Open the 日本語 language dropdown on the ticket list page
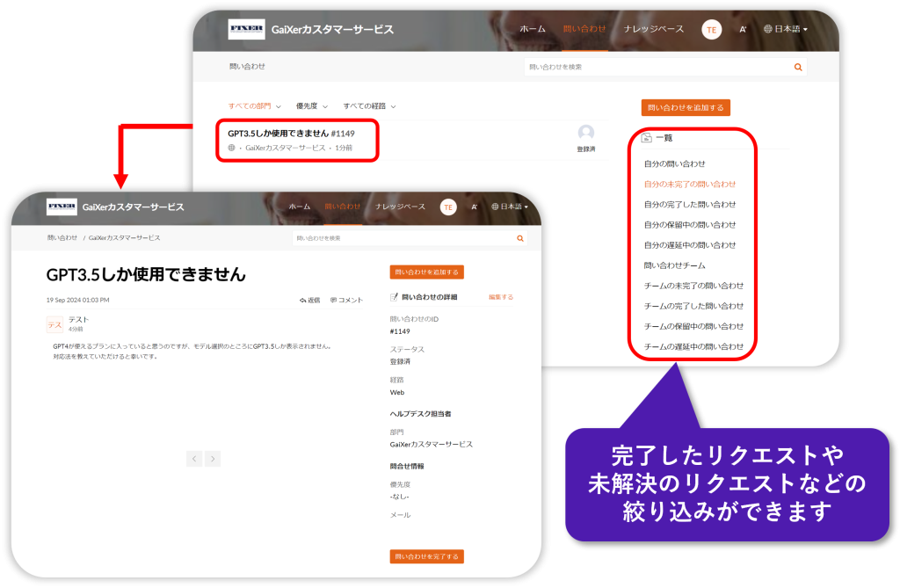This screenshot has width=900, height=588. 786,30
